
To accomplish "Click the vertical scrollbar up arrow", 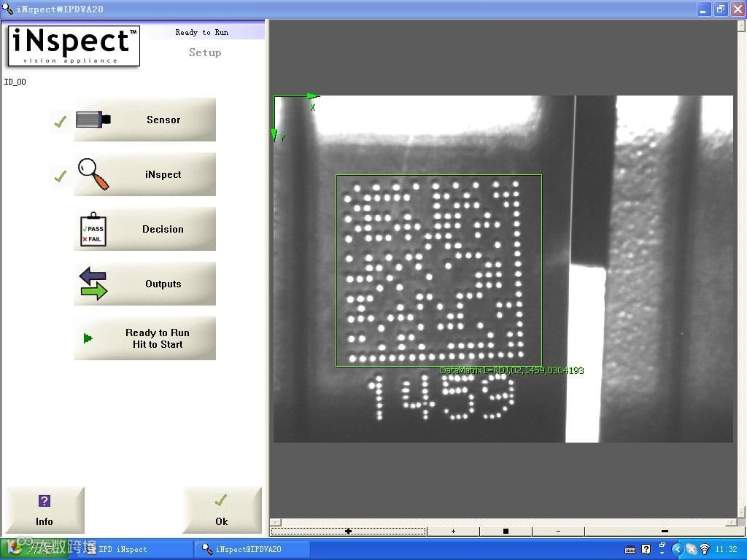I will point(742,26).
